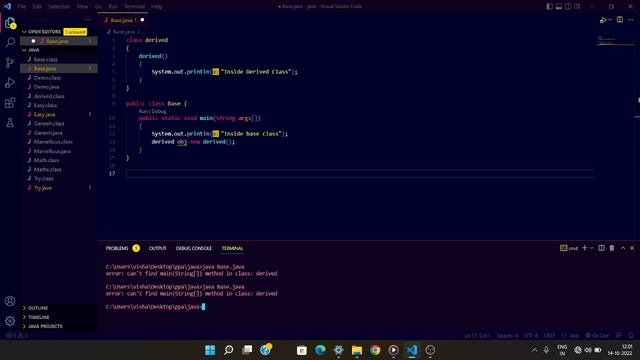Click the minimap in the editor
The image size is (640, 360).
[x=616, y=41]
